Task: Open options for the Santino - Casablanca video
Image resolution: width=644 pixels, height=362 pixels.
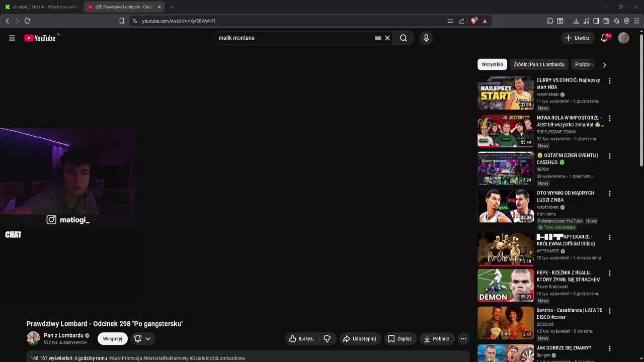Action: click(x=610, y=311)
